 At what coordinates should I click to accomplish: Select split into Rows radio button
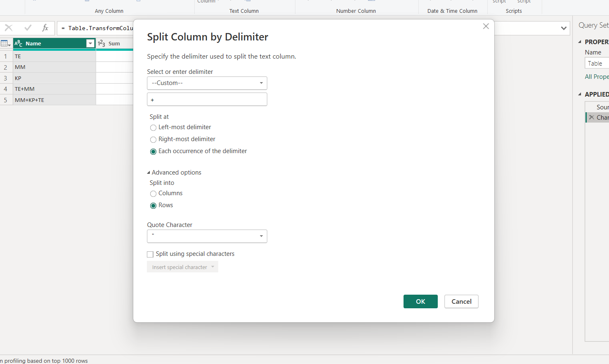[x=153, y=206]
